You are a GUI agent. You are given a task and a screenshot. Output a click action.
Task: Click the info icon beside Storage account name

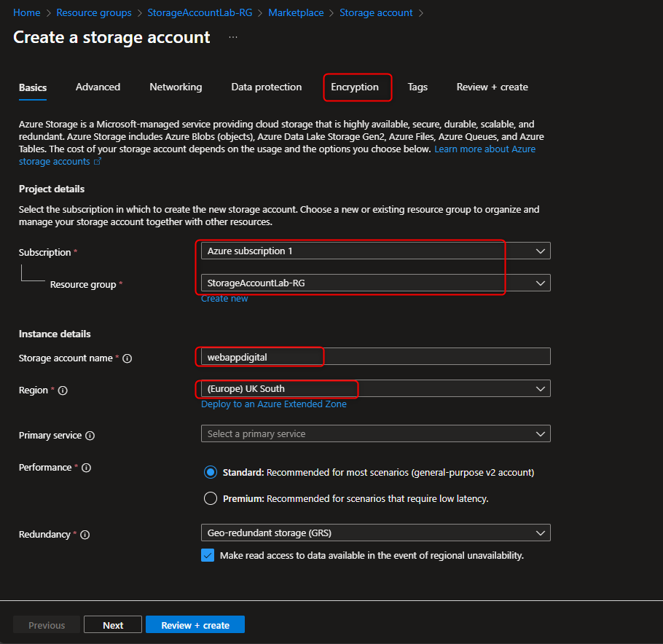coord(127,358)
